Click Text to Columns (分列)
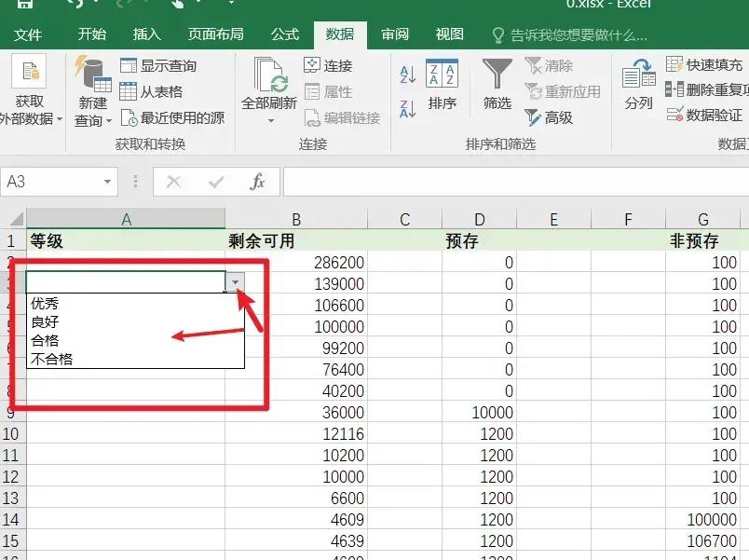Screen dimensions: 749x560 [x=639, y=84]
